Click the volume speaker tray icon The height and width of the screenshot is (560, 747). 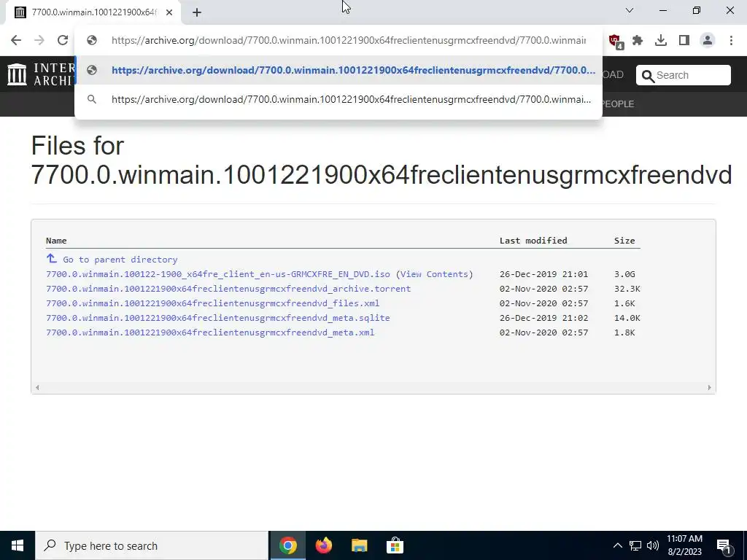(653, 545)
